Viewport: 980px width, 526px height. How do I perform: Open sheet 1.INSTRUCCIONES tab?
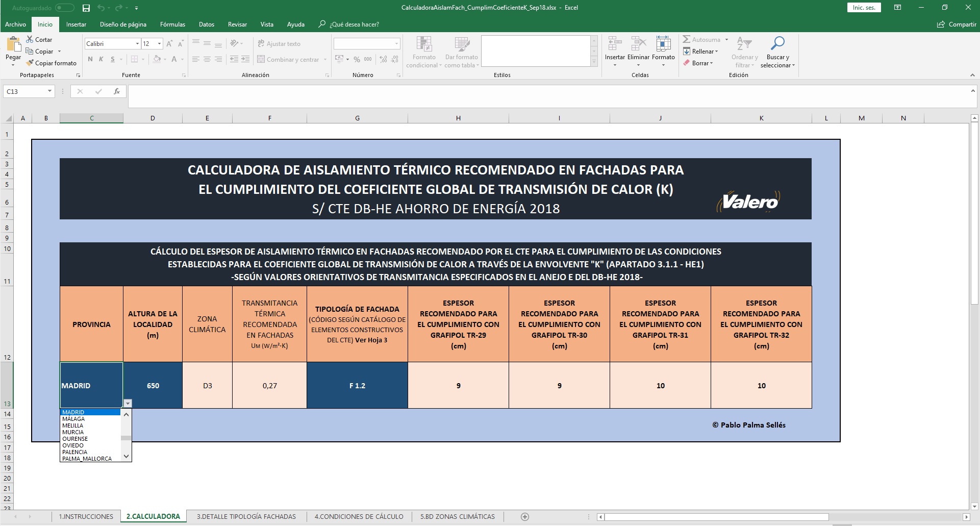(86, 516)
